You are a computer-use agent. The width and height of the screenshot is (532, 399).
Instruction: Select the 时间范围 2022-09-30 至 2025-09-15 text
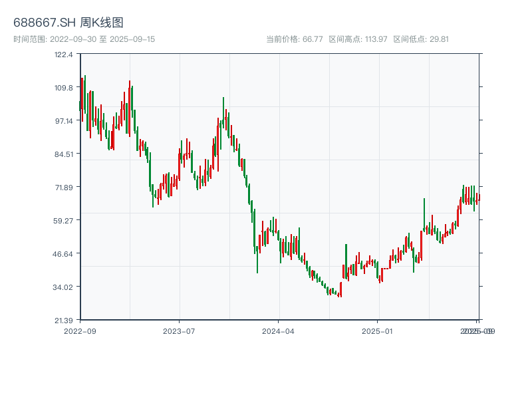(84, 39)
